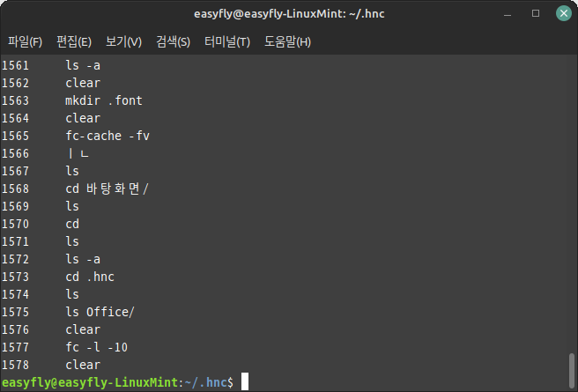Open the 도움말(H) menu
This screenshot has height=392, width=578.
pos(287,41)
